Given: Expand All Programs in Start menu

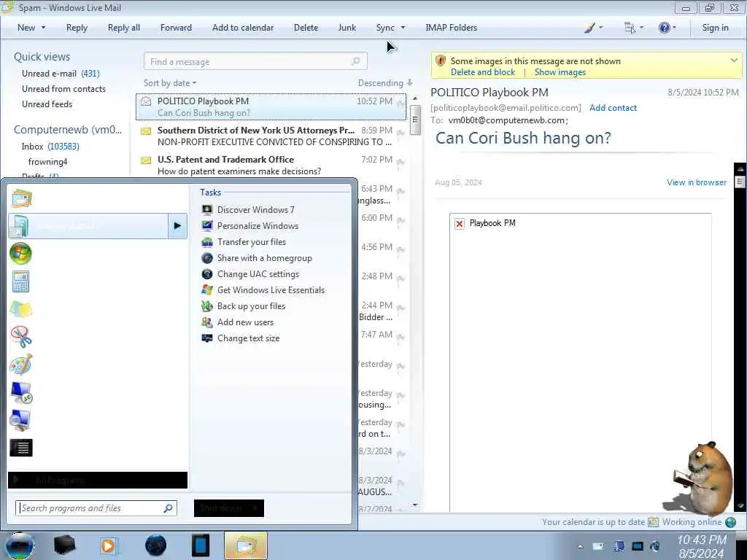Looking at the screenshot, I should pos(98,480).
